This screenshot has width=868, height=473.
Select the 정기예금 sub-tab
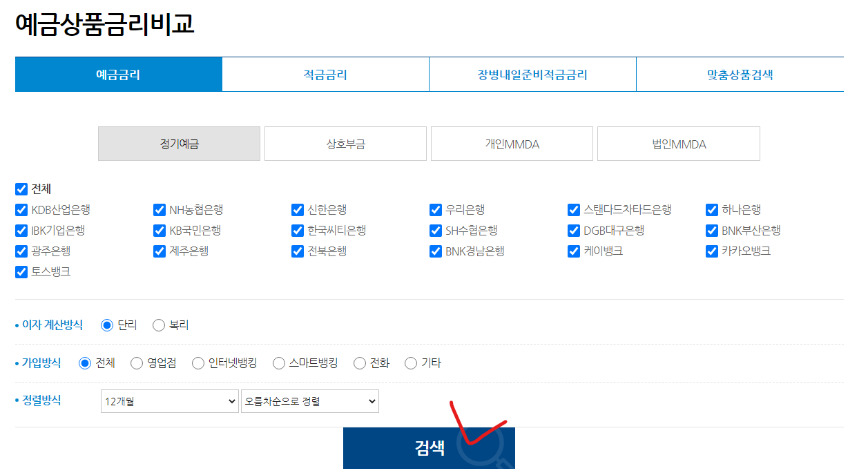click(179, 144)
